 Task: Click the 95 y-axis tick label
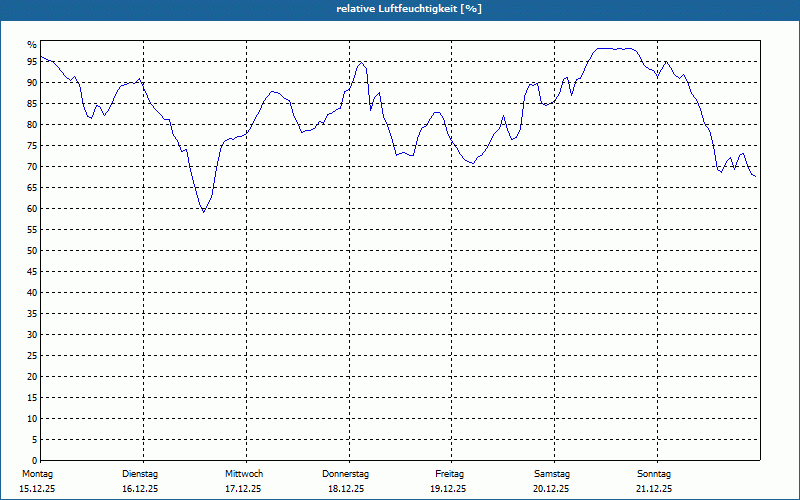(32, 62)
